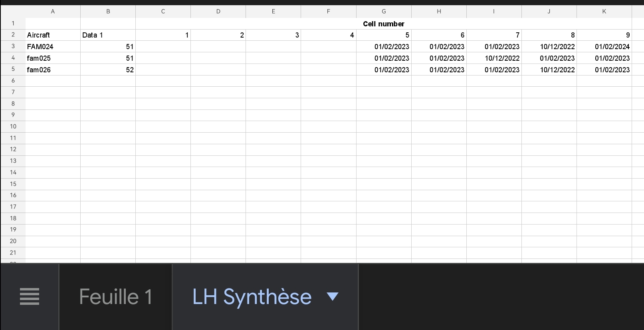This screenshot has width=644, height=330.
Task: Select '10/12/2022' date in fam026 row
Action: (x=549, y=70)
